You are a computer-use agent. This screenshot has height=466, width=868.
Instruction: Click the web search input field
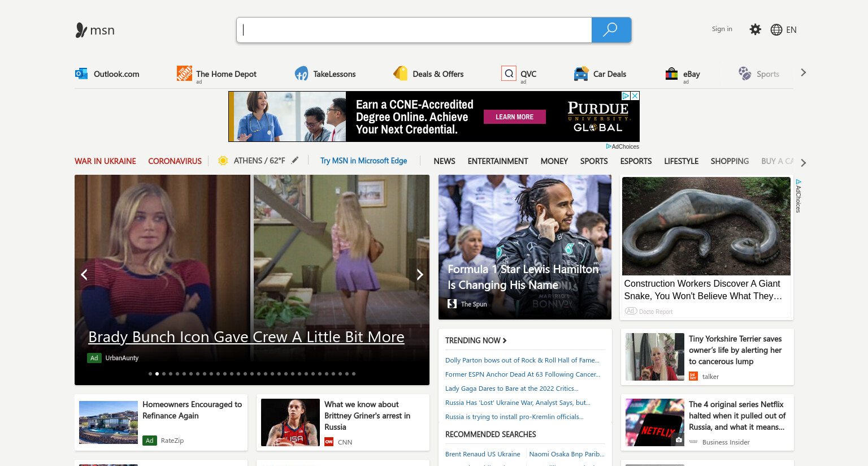tap(414, 30)
